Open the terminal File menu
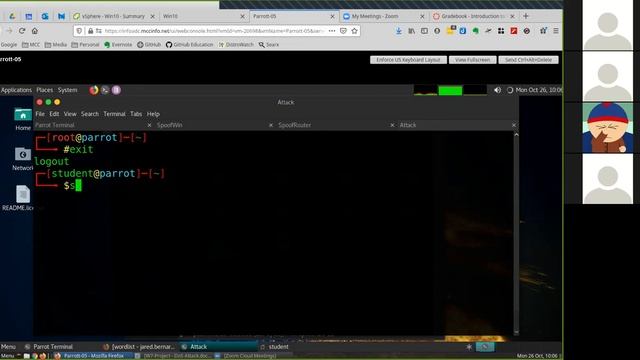The width and height of the screenshot is (640, 360). click(40, 114)
